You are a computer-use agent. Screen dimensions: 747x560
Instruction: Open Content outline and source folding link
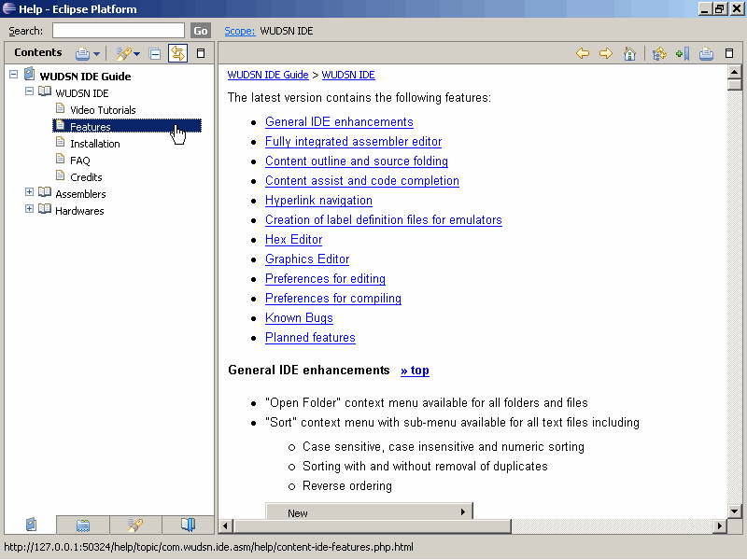pos(357,161)
